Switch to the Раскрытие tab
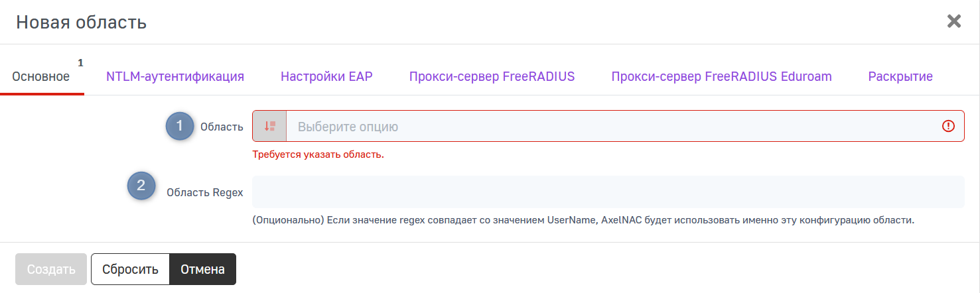The image size is (980, 293). point(900,77)
